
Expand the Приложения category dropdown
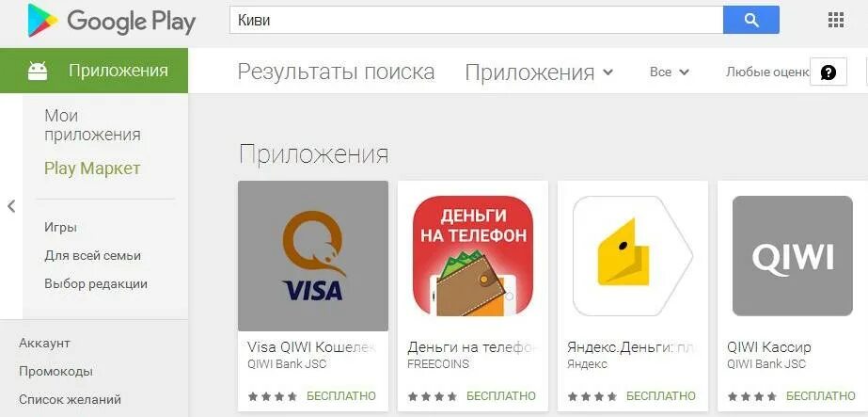[539, 72]
